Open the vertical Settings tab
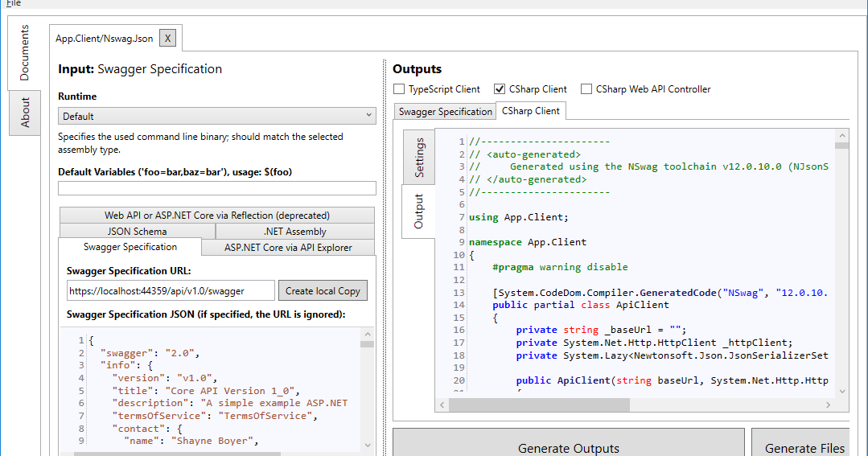Viewport: 868px width, 456px height. tap(419, 157)
